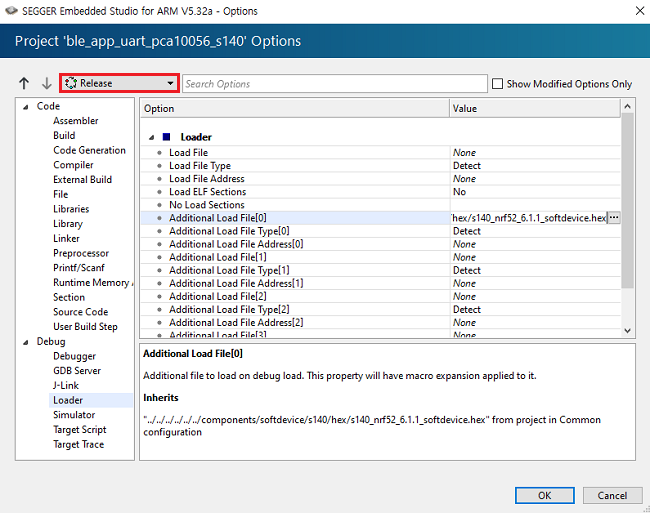Click the Search Options input field
Image resolution: width=650 pixels, height=513 pixels.
click(335, 84)
